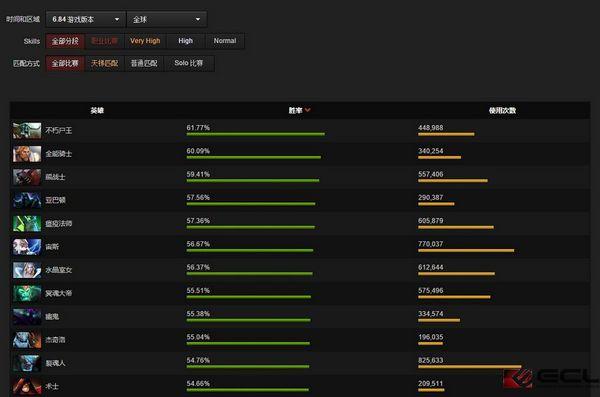Open the 全球 region dropdown
Image resolution: width=600 pixels, height=397 pixels.
(166, 19)
